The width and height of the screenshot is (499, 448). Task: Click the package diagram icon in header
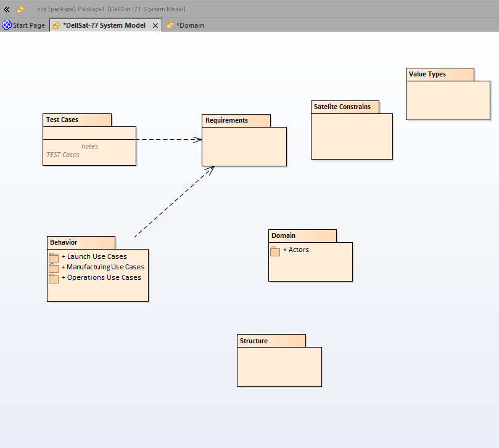click(x=20, y=9)
